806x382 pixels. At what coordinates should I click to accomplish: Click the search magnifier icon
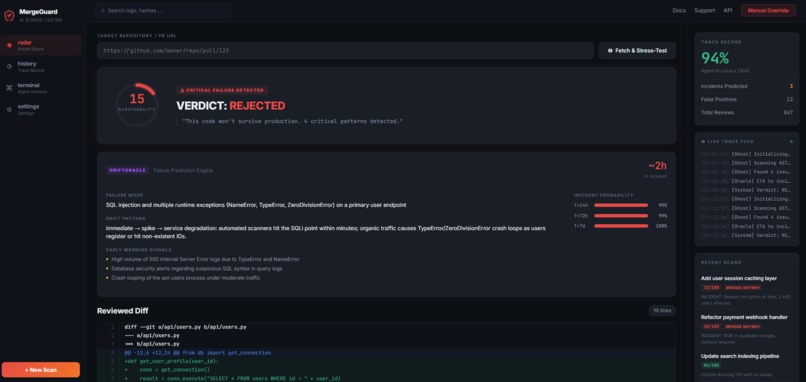point(103,10)
